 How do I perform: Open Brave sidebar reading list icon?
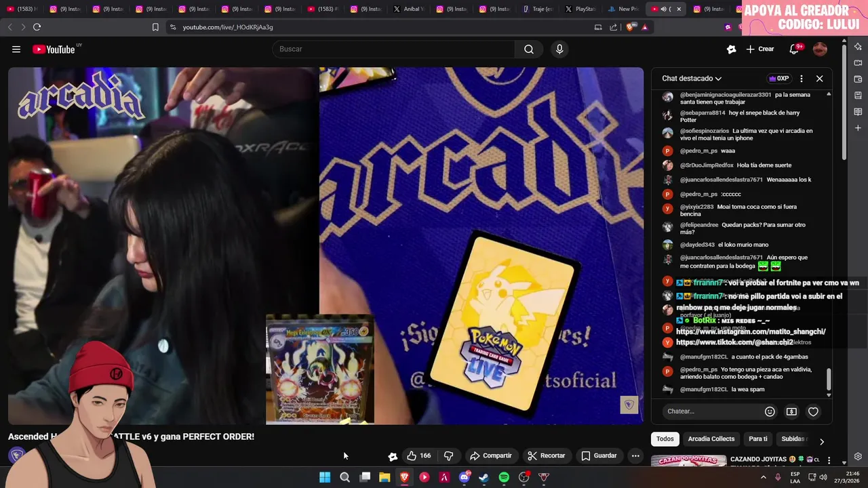858,111
